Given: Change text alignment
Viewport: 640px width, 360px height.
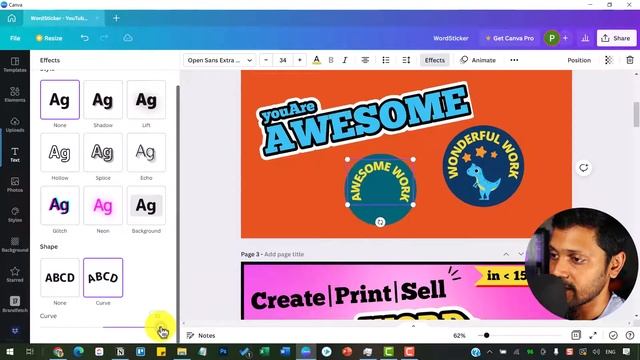Looking at the screenshot, I should pos(365,60).
